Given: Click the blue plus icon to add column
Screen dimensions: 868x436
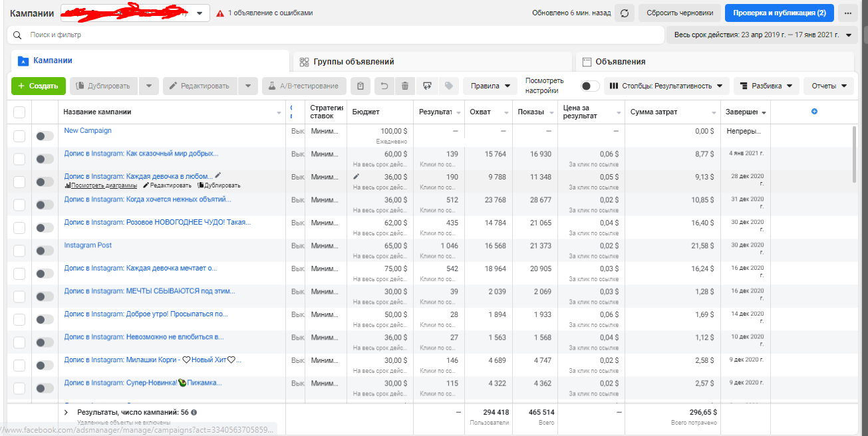Looking at the screenshot, I should (x=814, y=112).
